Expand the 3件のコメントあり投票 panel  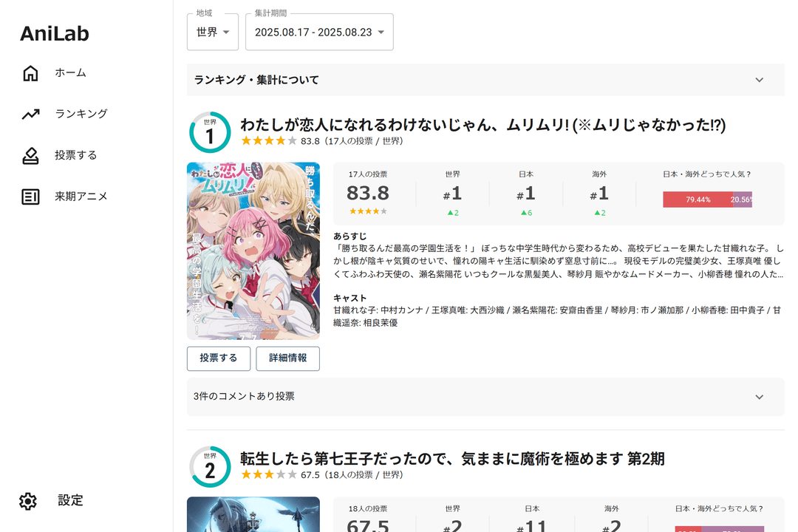pyautogui.click(x=485, y=397)
